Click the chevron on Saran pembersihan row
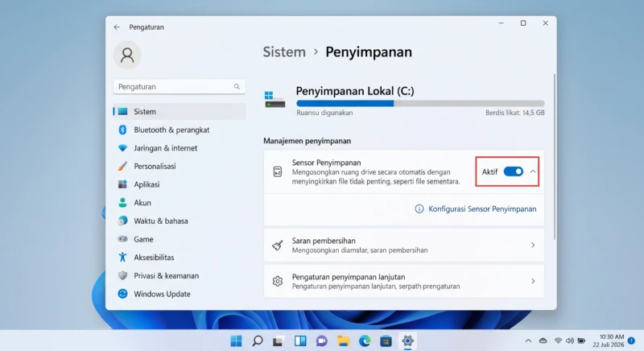This screenshot has height=351, width=644. point(533,245)
